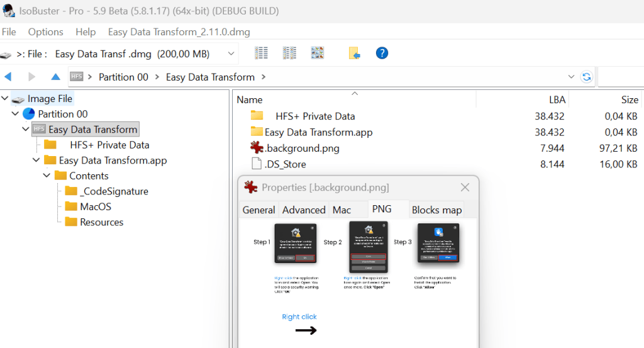Close the Properties [.background.png] dialog
The height and width of the screenshot is (348, 644).
[465, 188]
